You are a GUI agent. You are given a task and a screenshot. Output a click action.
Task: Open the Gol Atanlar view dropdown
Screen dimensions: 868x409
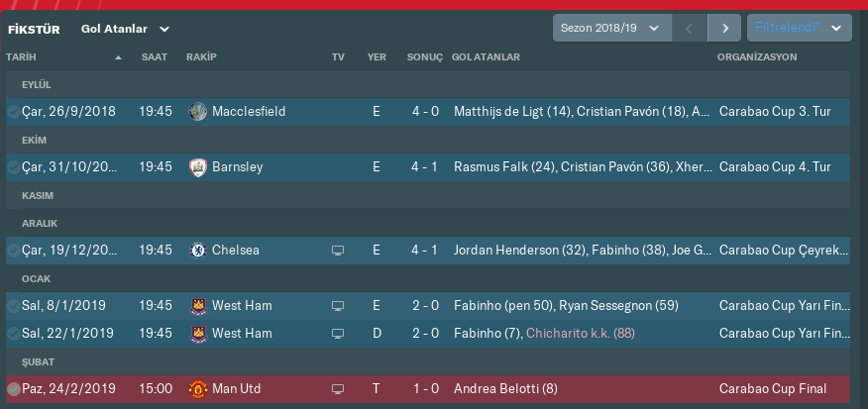pyautogui.click(x=126, y=29)
